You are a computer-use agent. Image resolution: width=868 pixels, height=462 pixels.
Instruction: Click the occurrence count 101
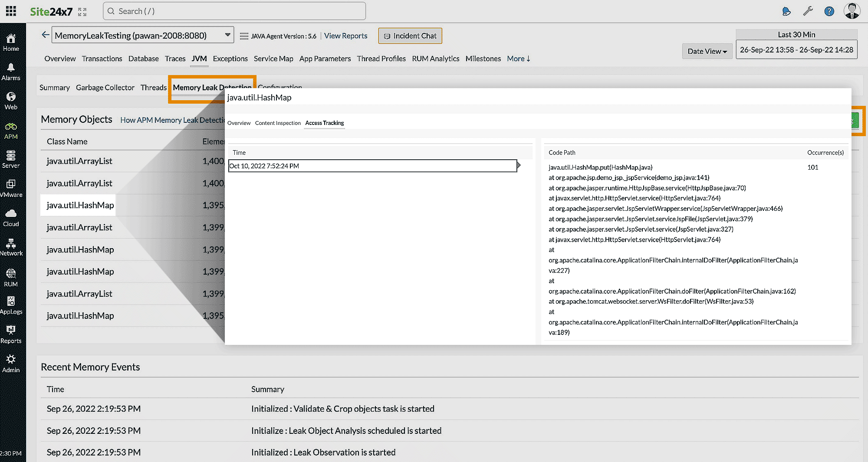tap(812, 167)
